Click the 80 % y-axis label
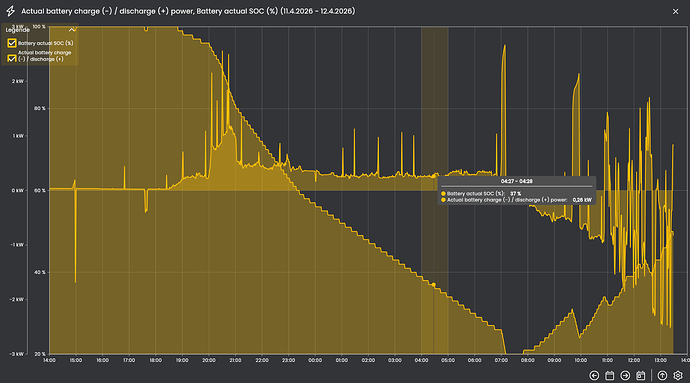The height and width of the screenshot is (383, 690). pos(40,108)
